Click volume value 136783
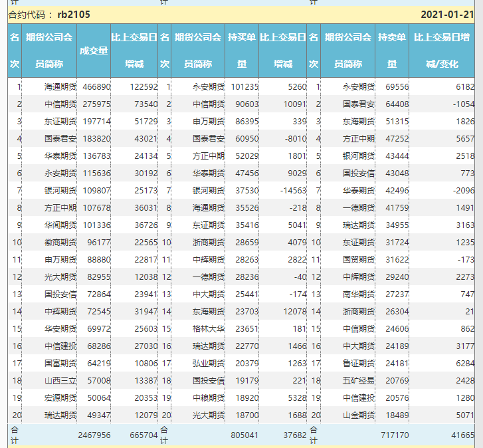 (x=96, y=156)
